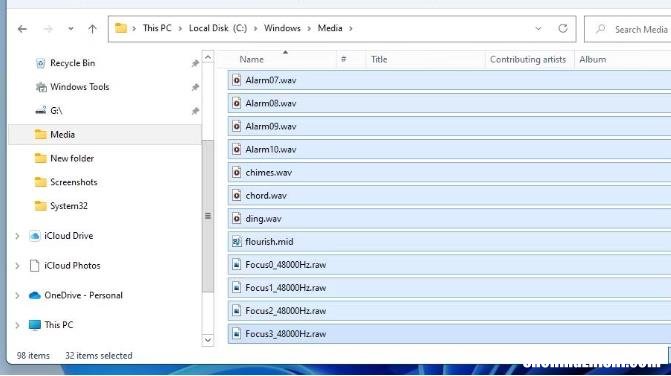
Task: Select the chord.wav file
Action: coord(449,196)
